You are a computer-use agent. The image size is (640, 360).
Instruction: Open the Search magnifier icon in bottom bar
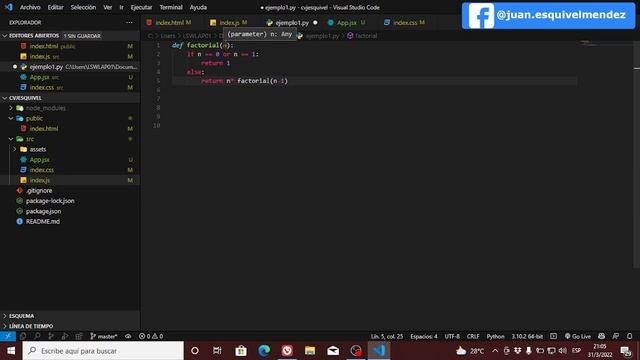[x=37, y=336]
